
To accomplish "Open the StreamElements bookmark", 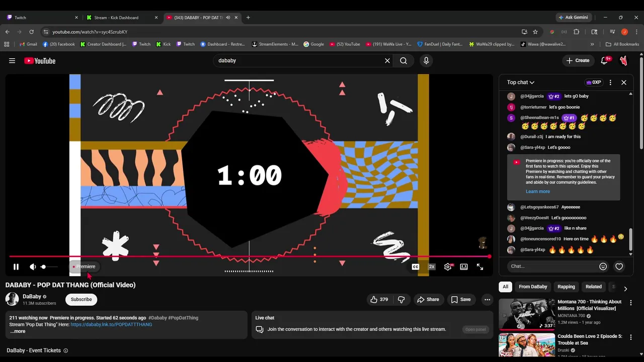I will (275, 44).
